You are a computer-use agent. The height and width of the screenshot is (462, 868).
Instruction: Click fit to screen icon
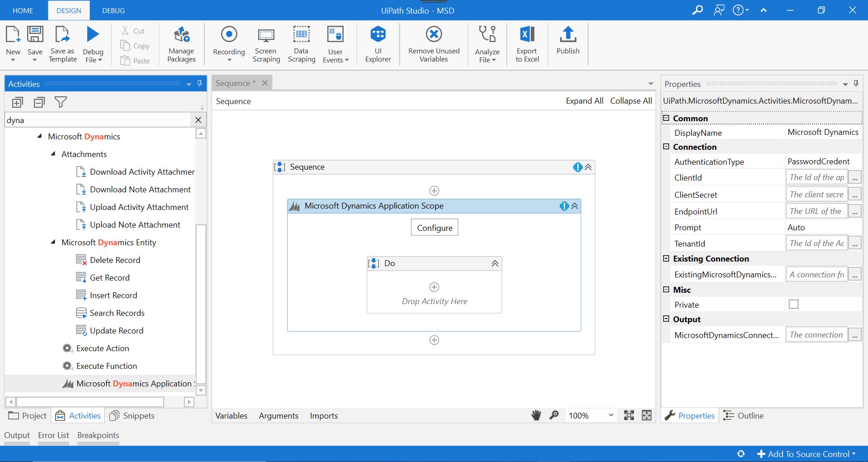[x=629, y=415]
